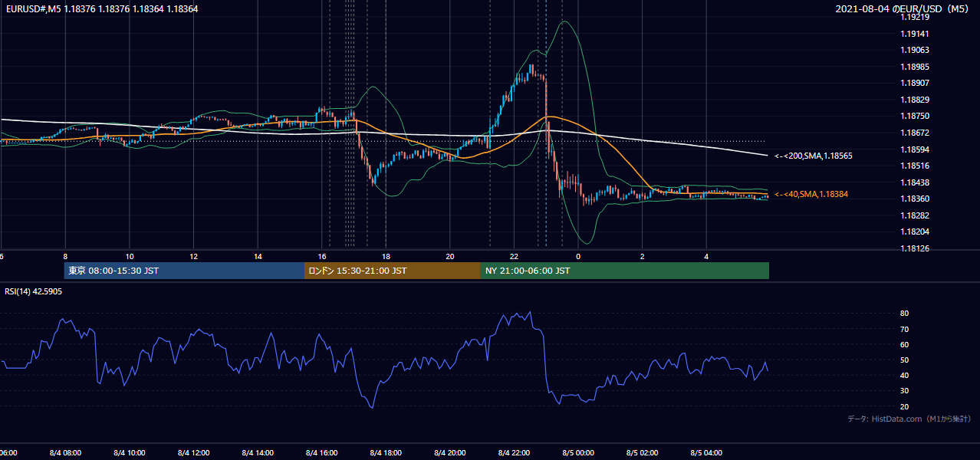Select the ロンドン 15:30-21:00 JST session bar
The height and width of the screenshot is (460, 980).
(393, 271)
